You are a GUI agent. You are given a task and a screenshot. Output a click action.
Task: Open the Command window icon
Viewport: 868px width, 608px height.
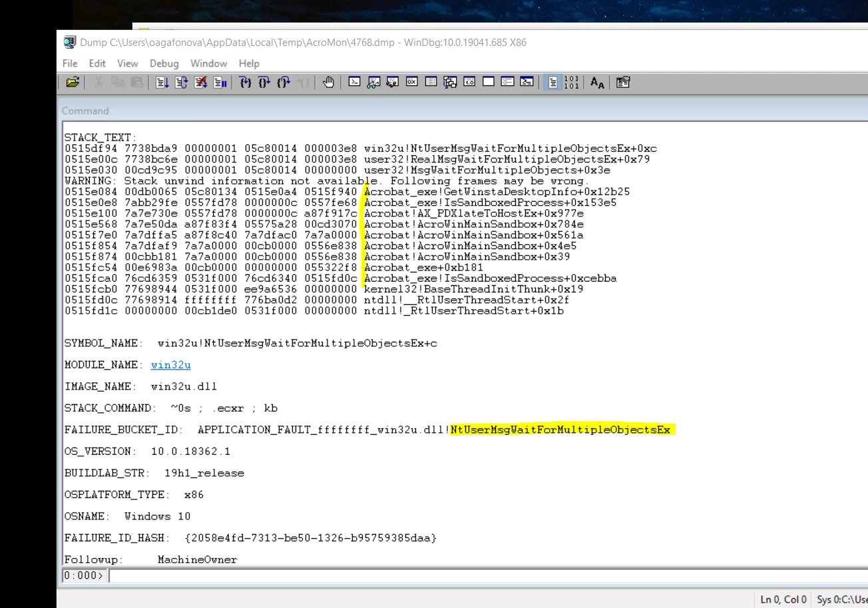(355, 83)
